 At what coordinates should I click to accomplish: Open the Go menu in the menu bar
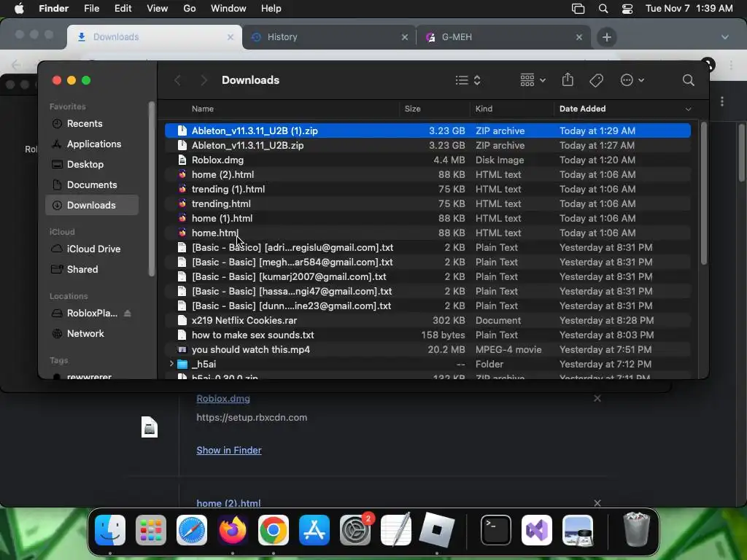tap(190, 9)
